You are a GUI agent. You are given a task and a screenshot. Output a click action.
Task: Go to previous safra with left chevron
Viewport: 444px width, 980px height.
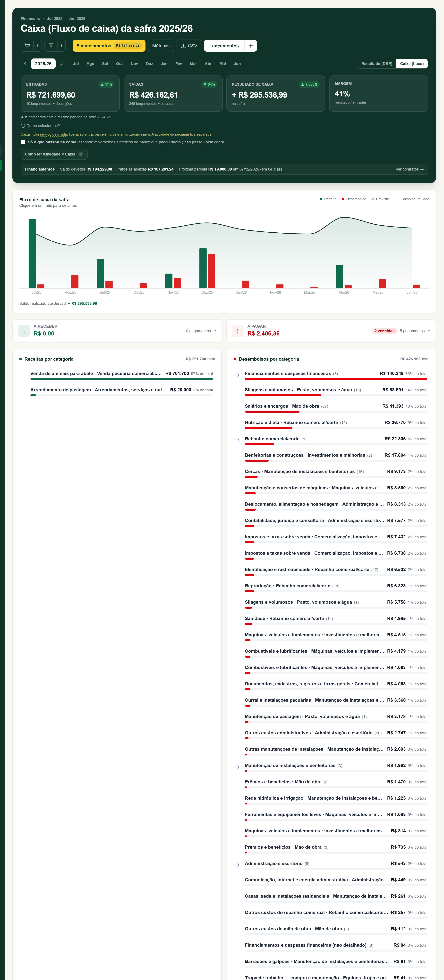coord(25,64)
